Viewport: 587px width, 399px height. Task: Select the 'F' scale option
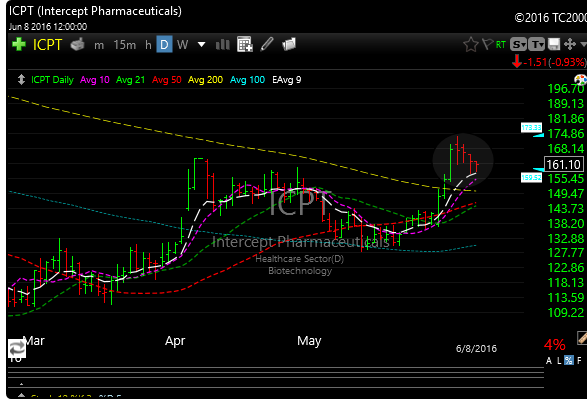579,360
